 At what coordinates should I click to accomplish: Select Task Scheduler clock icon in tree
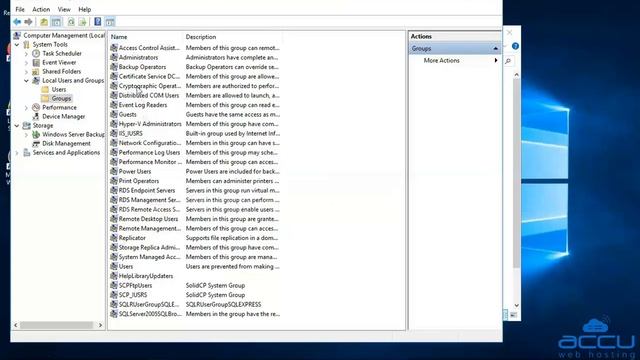36,53
